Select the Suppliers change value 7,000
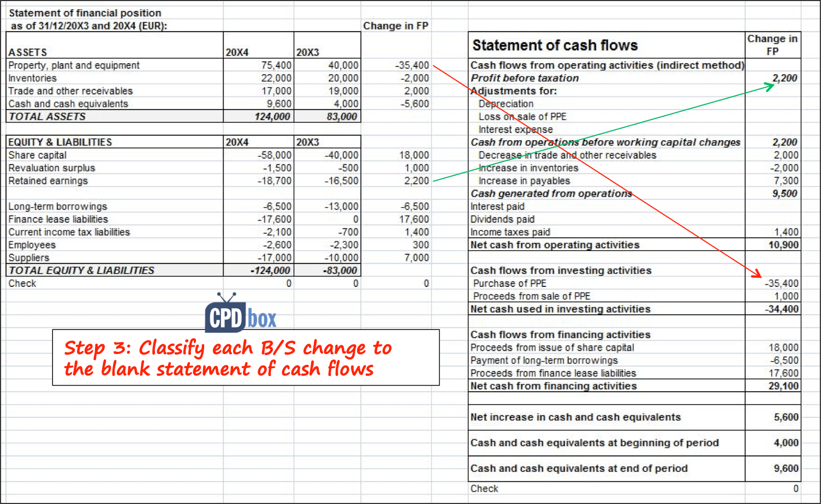821x504 pixels. pos(417,258)
